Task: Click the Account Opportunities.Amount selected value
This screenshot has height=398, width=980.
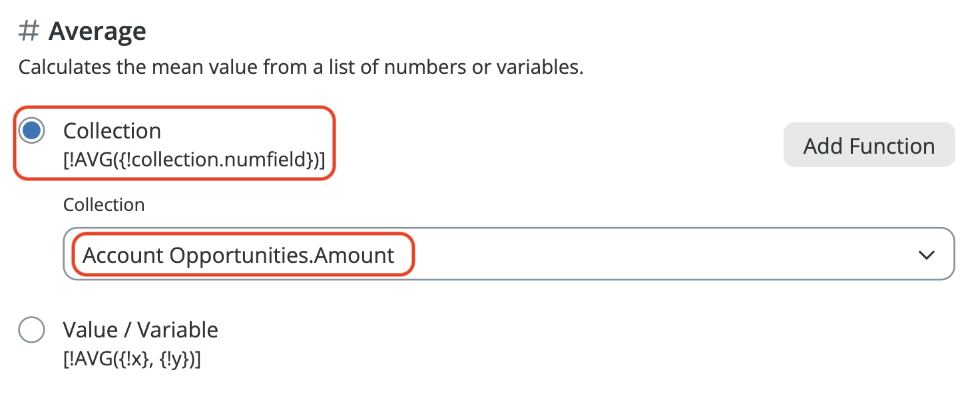Action: [x=238, y=255]
